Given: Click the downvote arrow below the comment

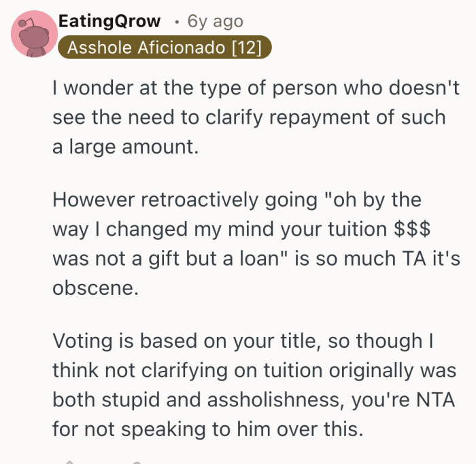Looking at the screenshot, I should (x=136, y=461).
